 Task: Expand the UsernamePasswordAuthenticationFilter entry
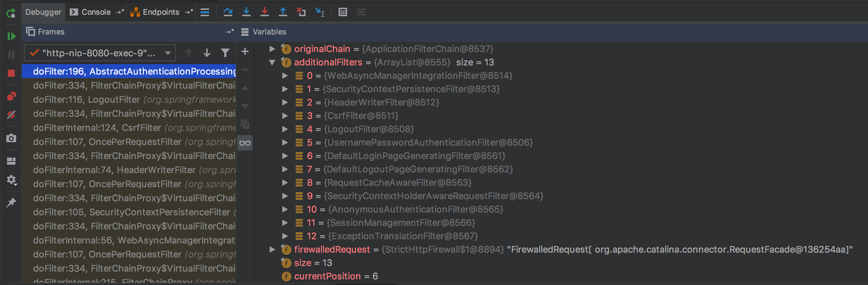coord(285,142)
